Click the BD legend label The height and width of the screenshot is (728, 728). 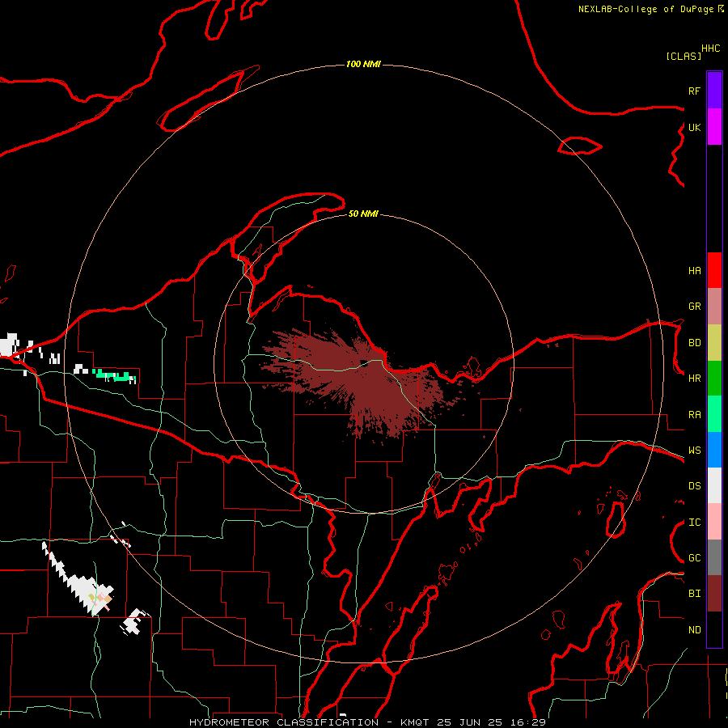[x=694, y=343]
